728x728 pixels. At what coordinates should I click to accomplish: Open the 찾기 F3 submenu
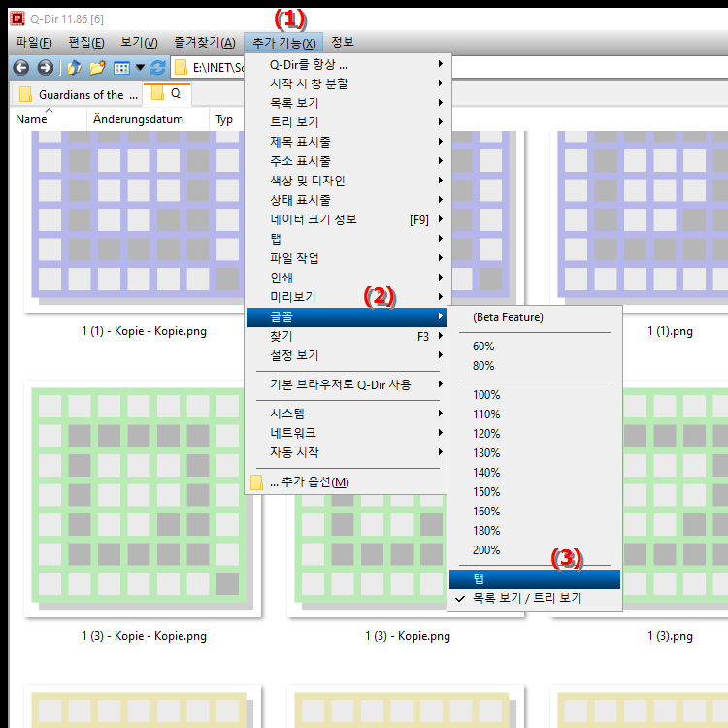point(347,336)
